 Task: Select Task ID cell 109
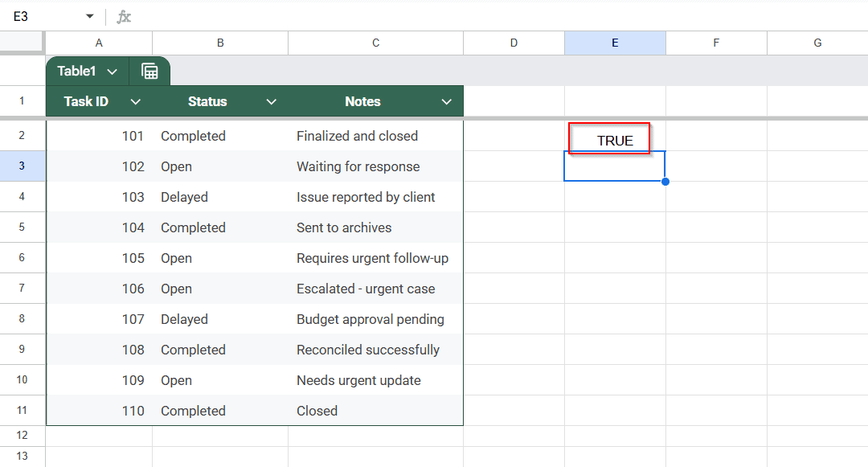tap(99, 380)
